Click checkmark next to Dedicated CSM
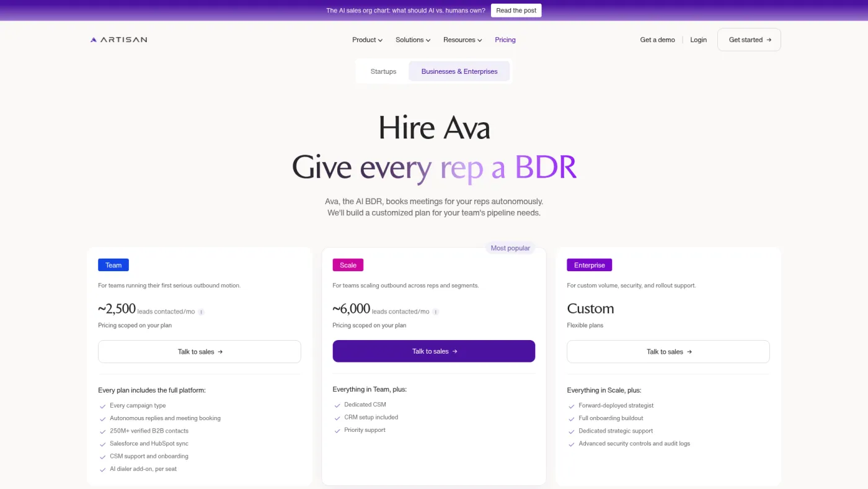 pyautogui.click(x=337, y=405)
